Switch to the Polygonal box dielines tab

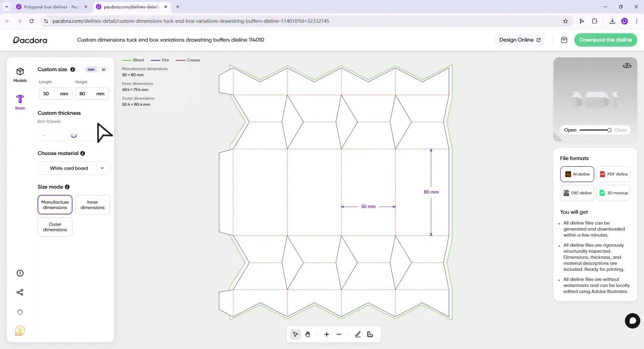click(x=48, y=6)
